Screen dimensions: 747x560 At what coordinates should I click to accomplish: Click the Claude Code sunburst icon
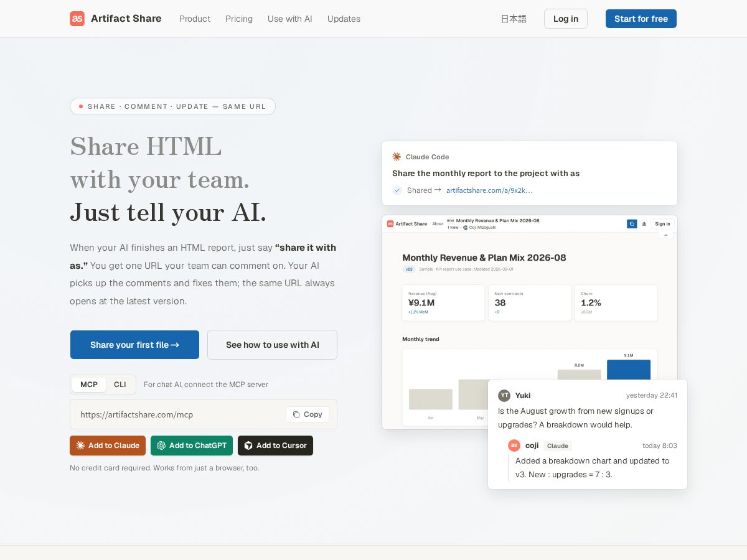pyautogui.click(x=397, y=157)
